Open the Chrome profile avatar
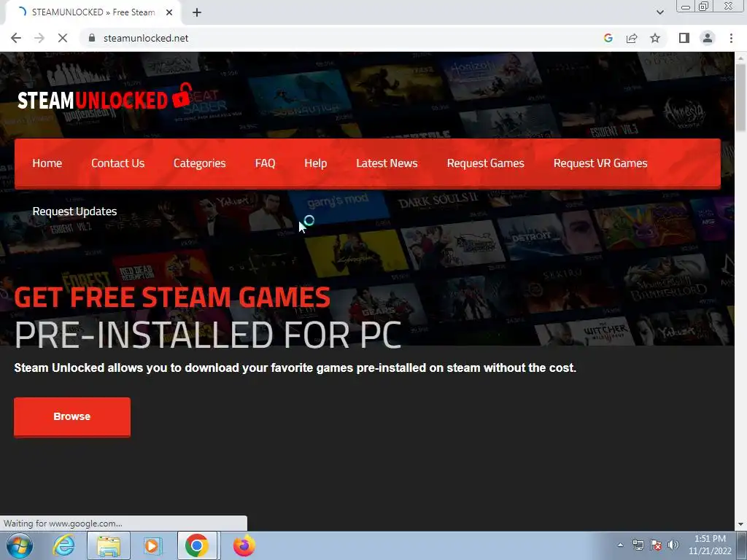Screen dimensions: 747x560 coord(708,38)
